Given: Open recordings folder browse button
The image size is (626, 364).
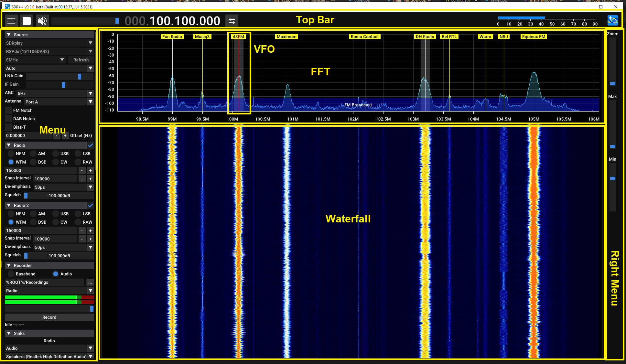Looking at the screenshot, I should [90, 283].
